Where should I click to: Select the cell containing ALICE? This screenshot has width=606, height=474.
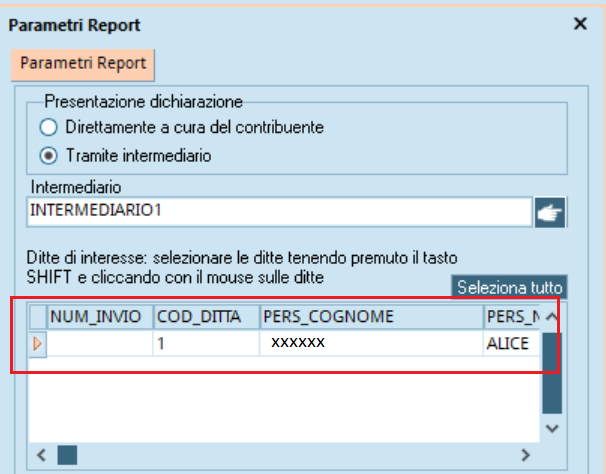click(512, 343)
